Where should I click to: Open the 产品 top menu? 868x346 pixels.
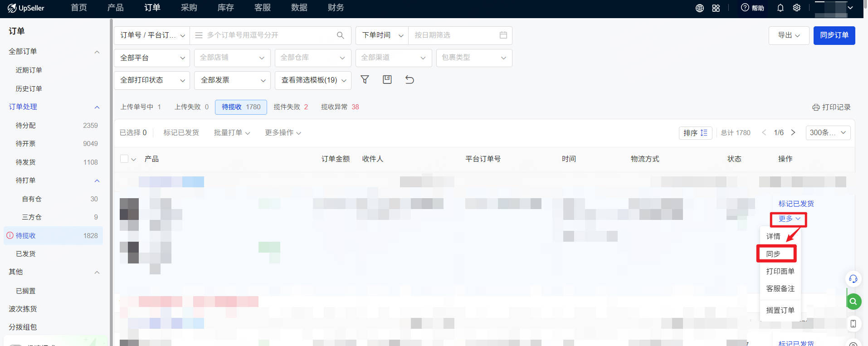pyautogui.click(x=116, y=8)
